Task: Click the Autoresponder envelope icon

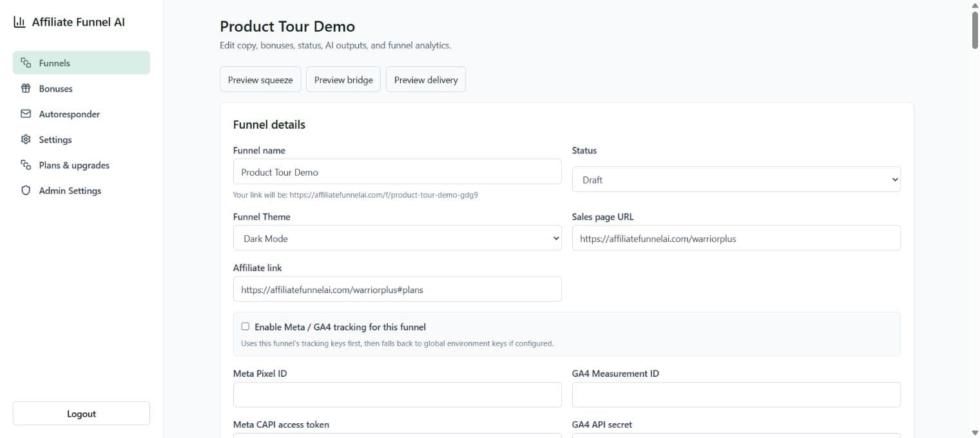Action: 26,114
